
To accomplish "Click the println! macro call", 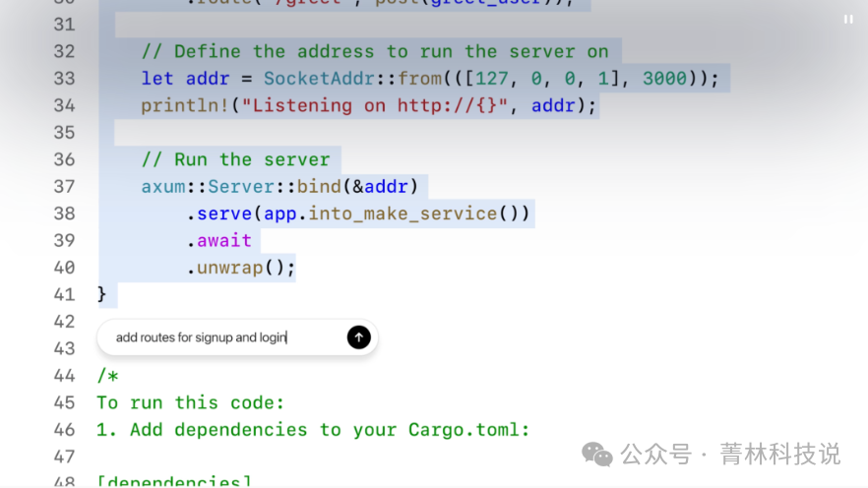I will tap(185, 105).
